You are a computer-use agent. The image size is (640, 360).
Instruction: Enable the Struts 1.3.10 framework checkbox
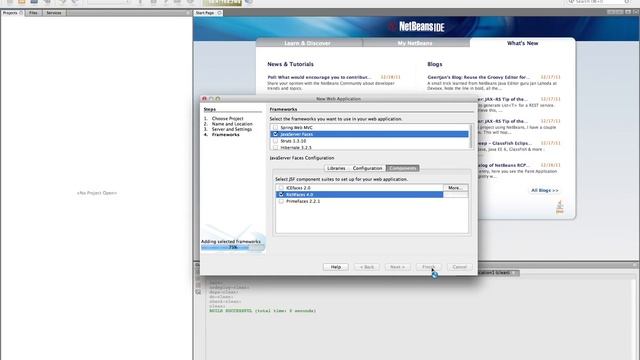[x=276, y=141]
